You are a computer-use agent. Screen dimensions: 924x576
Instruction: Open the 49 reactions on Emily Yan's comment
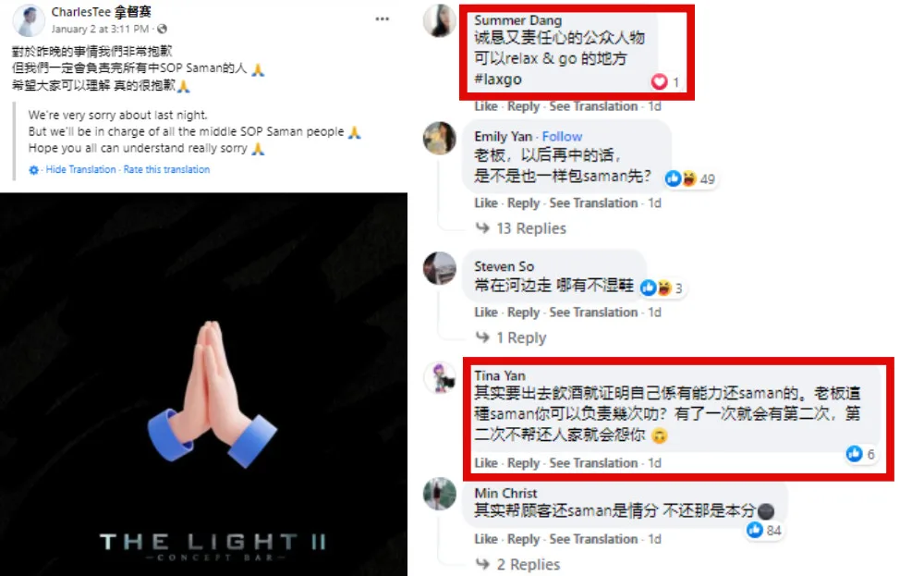coord(690,178)
